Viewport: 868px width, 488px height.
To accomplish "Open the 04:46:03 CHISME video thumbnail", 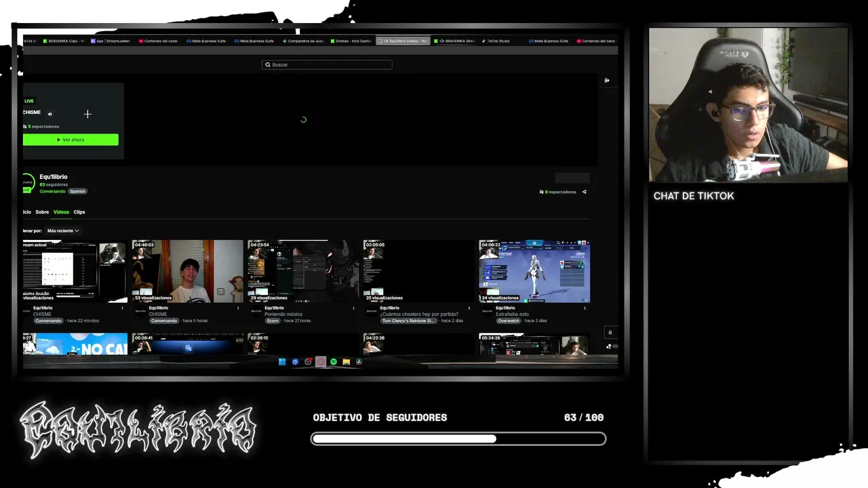I will [187, 271].
